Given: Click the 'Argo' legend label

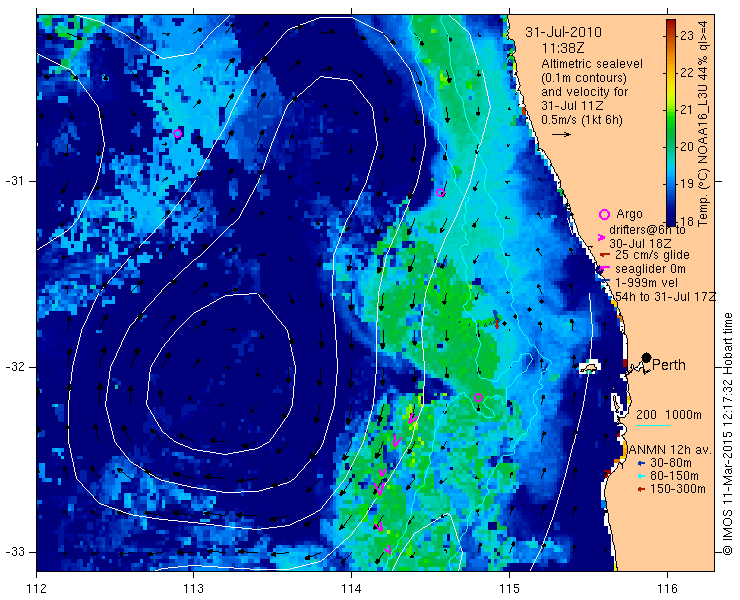Looking at the screenshot, I should click(630, 214).
